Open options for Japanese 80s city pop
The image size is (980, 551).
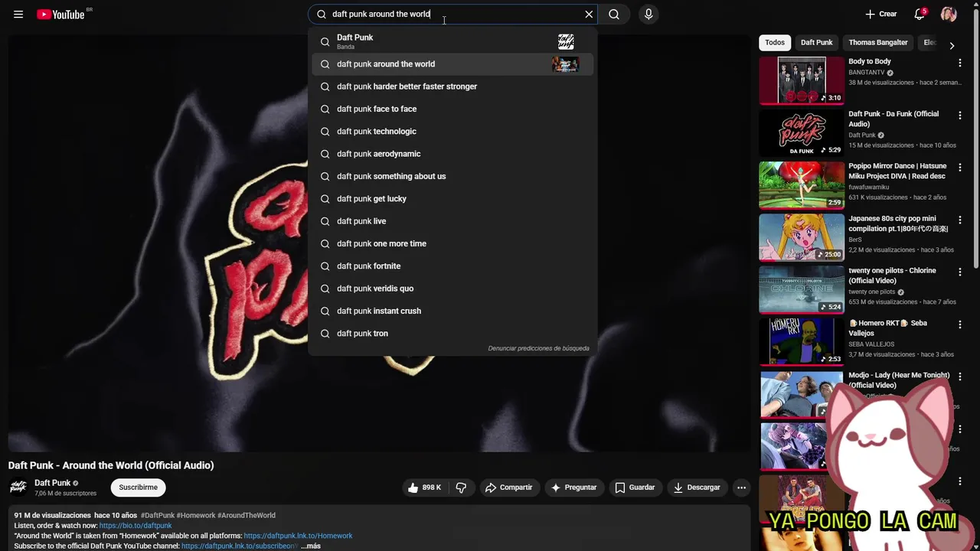coord(959,220)
